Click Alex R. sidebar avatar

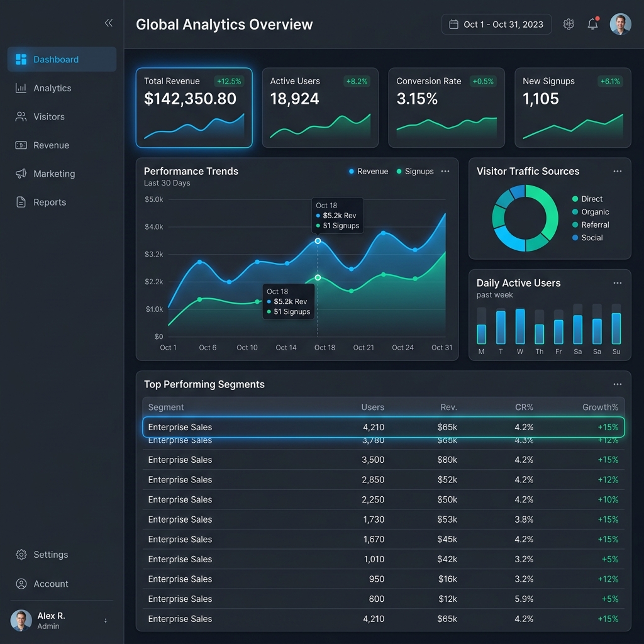pyautogui.click(x=21, y=620)
